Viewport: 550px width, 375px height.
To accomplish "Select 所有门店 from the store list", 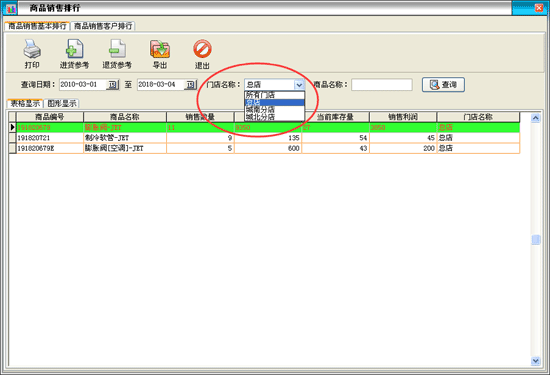I will click(x=274, y=95).
